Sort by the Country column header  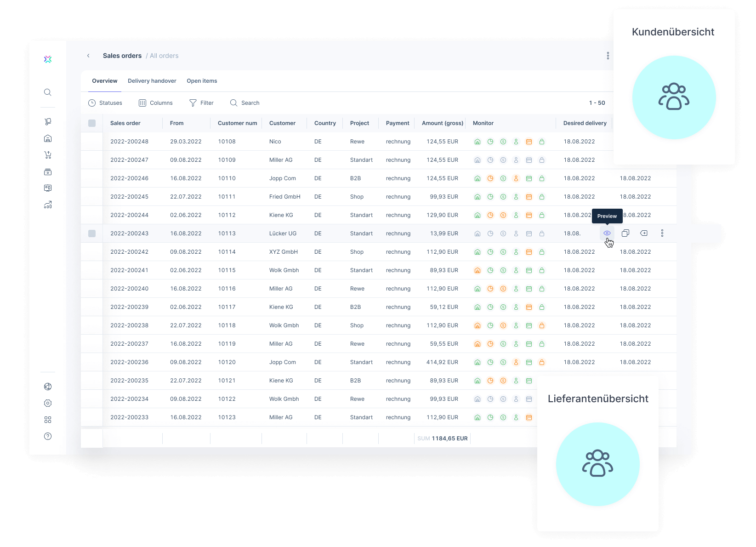(325, 123)
